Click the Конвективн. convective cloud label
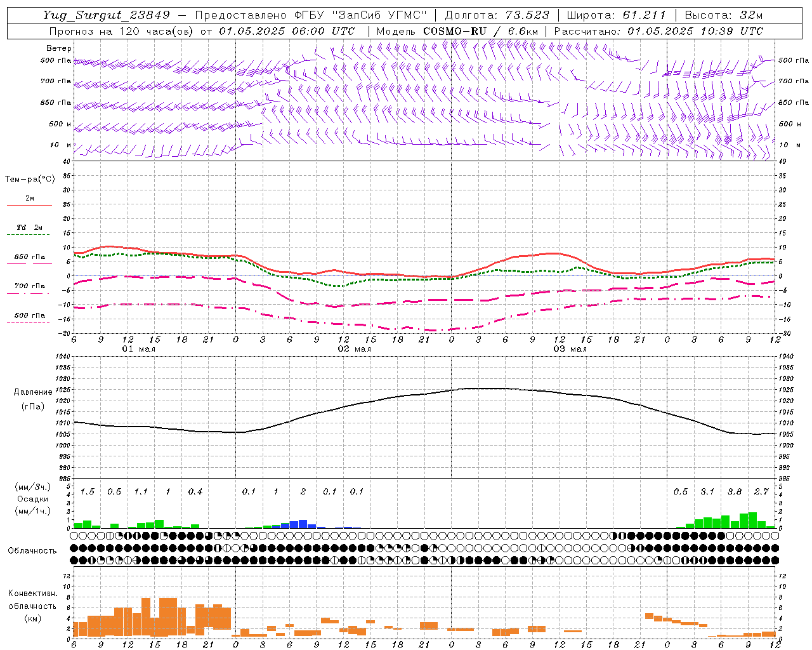This screenshot has height=650, width=812. pyautogui.click(x=32, y=594)
